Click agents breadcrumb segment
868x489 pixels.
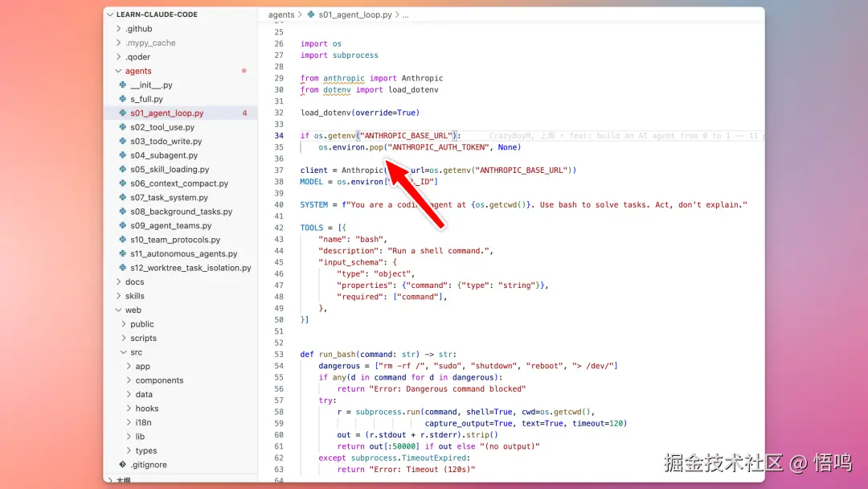[x=281, y=15]
